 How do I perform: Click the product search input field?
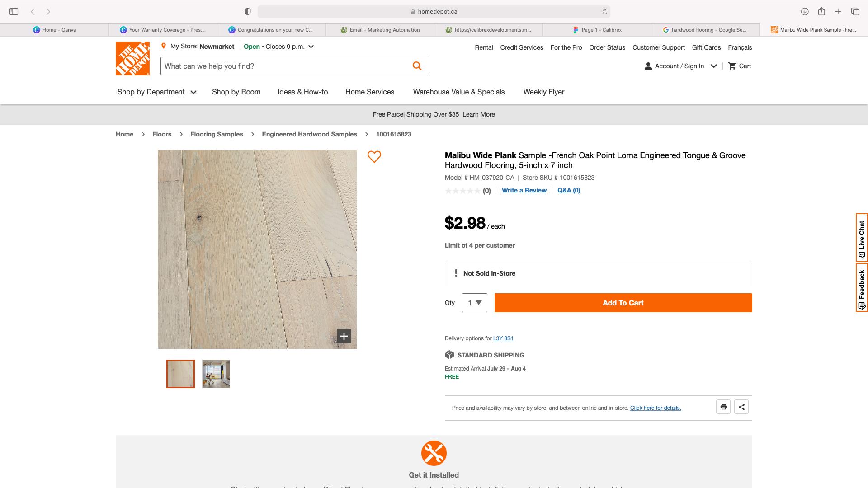(285, 66)
